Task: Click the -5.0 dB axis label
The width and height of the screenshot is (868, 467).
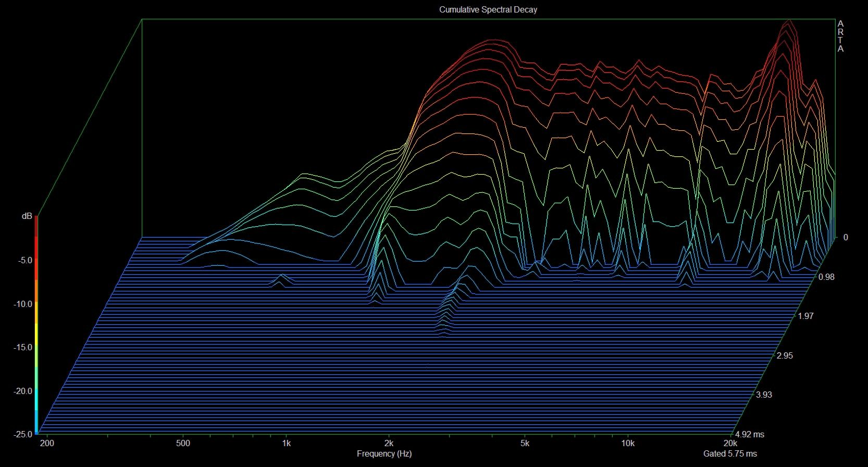Action: [24, 260]
